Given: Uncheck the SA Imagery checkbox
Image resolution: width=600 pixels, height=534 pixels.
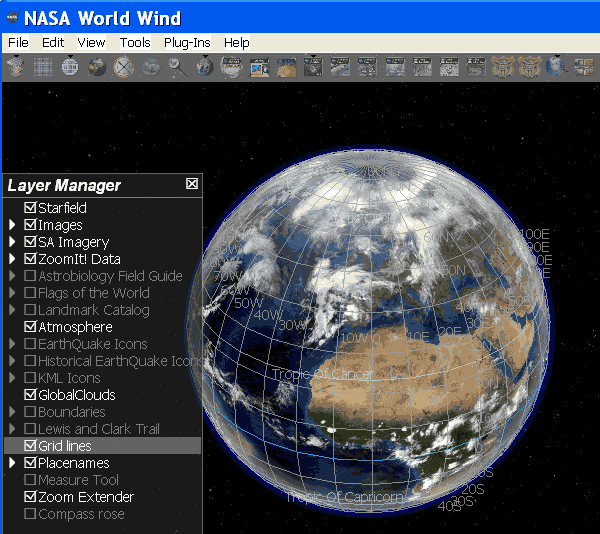Looking at the screenshot, I should pos(30,242).
